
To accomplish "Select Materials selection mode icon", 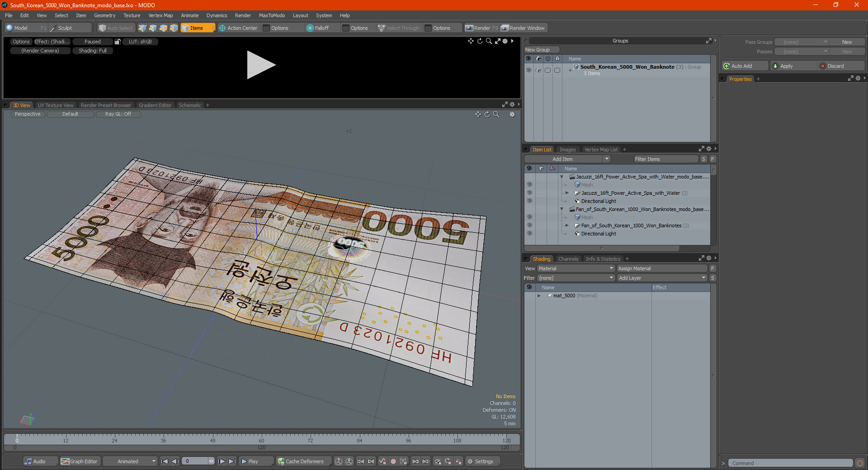I will tap(174, 28).
